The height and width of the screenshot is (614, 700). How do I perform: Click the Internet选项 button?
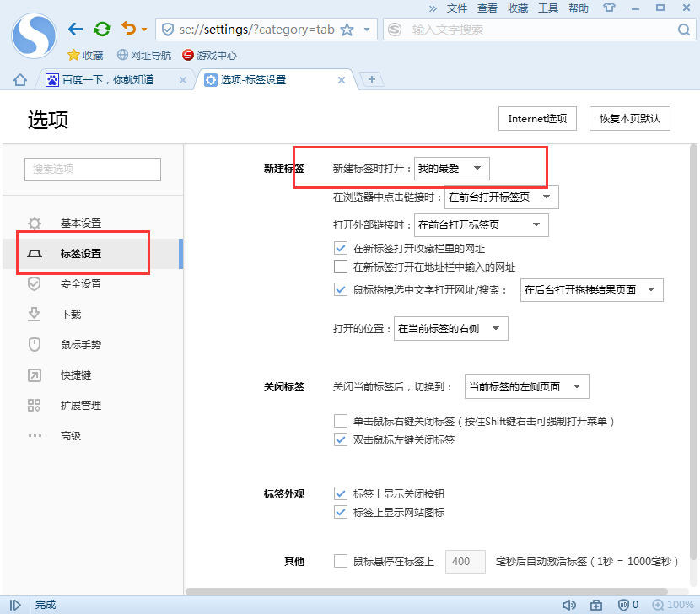[536, 118]
